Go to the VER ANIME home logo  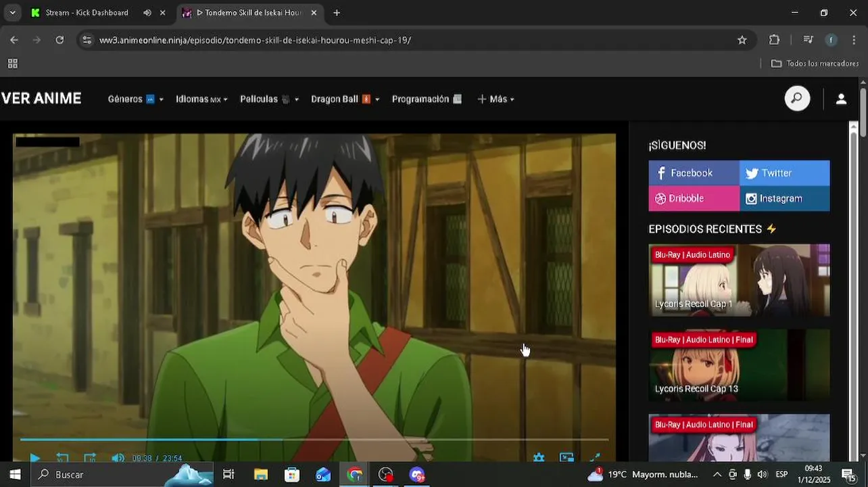click(41, 99)
